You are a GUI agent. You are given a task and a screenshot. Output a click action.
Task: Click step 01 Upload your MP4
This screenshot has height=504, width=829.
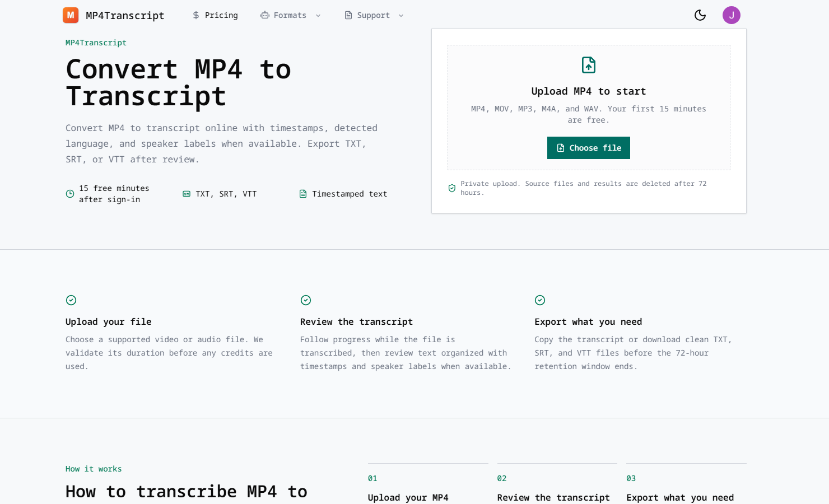(408, 497)
